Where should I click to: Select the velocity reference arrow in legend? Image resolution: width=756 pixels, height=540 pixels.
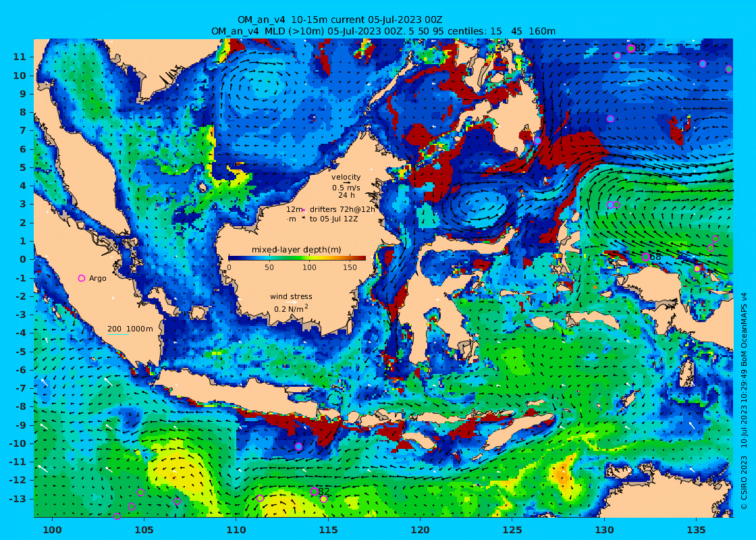(346, 183)
